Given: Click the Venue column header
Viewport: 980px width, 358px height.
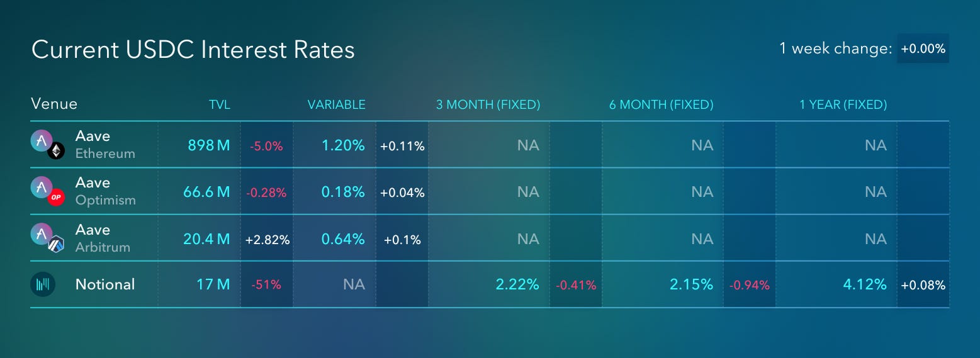Looking at the screenshot, I should [54, 104].
